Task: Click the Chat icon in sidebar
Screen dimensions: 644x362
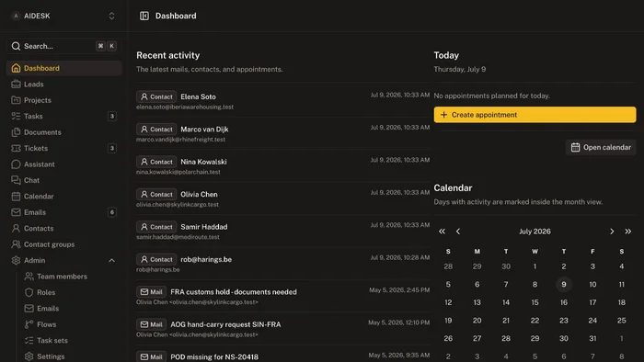Action: 16,180
